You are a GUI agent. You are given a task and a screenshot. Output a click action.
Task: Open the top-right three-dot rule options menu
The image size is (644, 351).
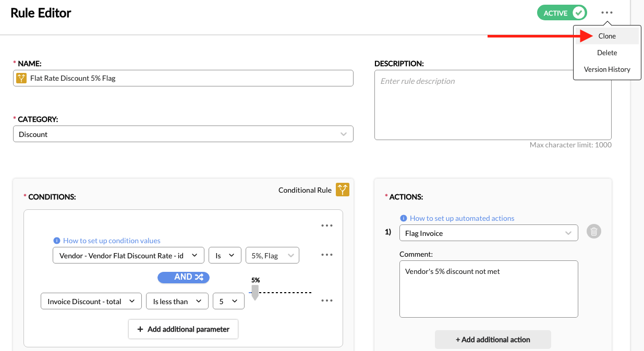pos(606,12)
